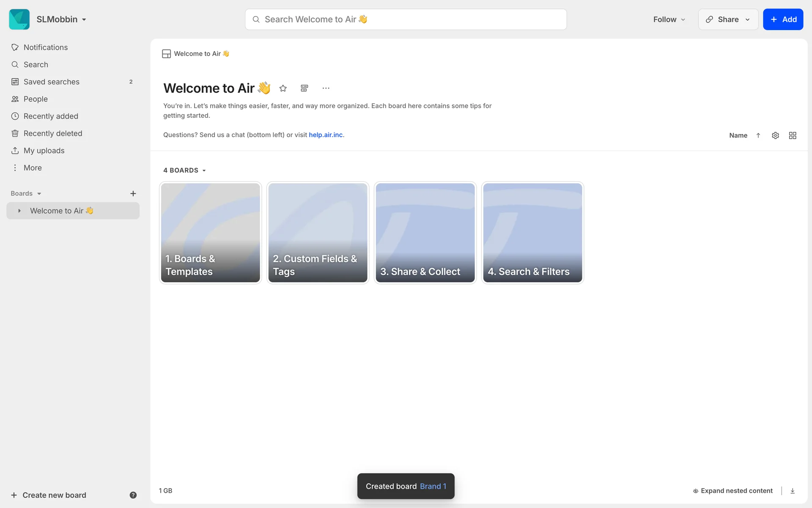The image size is (812, 508).
Task: Open the board's three-dot options menu
Action: pyautogui.click(x=326, y=88)
